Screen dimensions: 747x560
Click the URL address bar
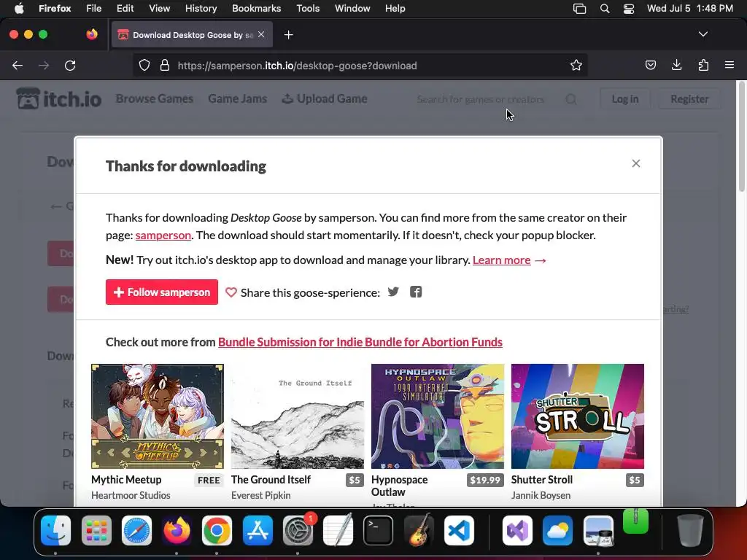click(360, 66)
